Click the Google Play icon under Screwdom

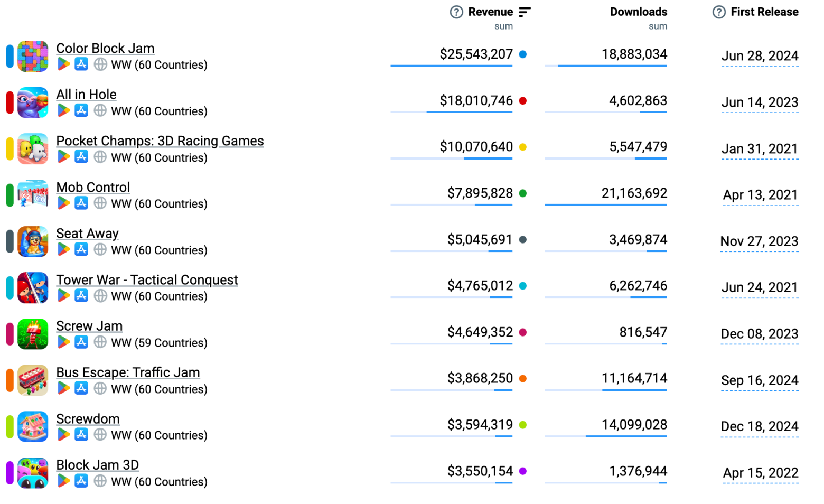[x=63, y=434]
